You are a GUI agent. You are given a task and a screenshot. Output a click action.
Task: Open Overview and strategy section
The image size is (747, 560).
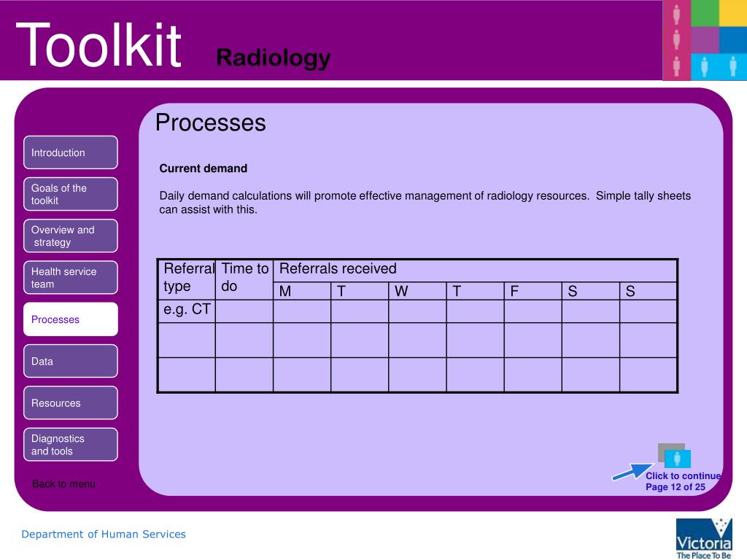71,236
